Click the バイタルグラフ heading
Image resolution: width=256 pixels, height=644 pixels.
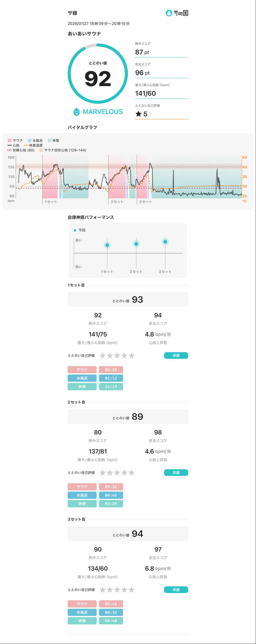82,127
